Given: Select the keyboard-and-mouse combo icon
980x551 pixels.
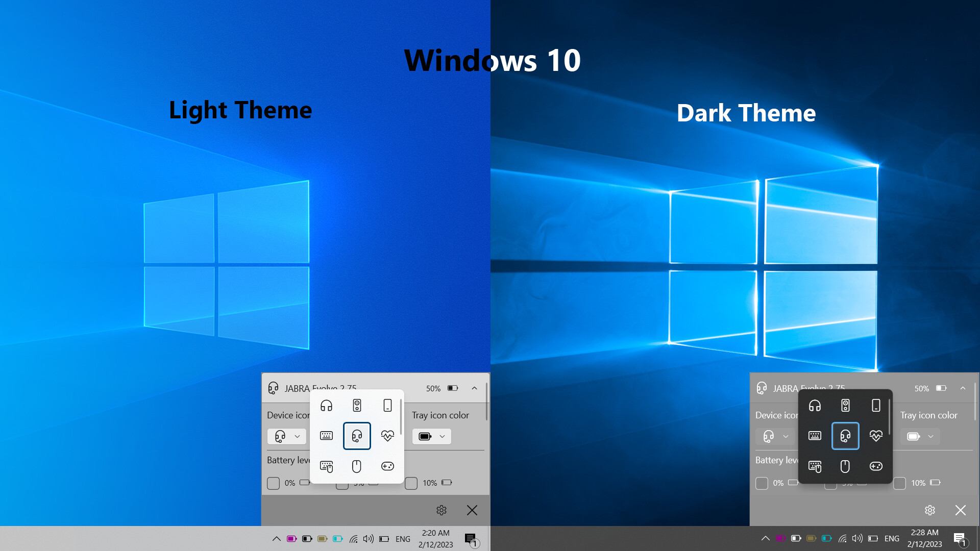Looking at the screenshot, I should pyautogui.click(x=326, y=466).
